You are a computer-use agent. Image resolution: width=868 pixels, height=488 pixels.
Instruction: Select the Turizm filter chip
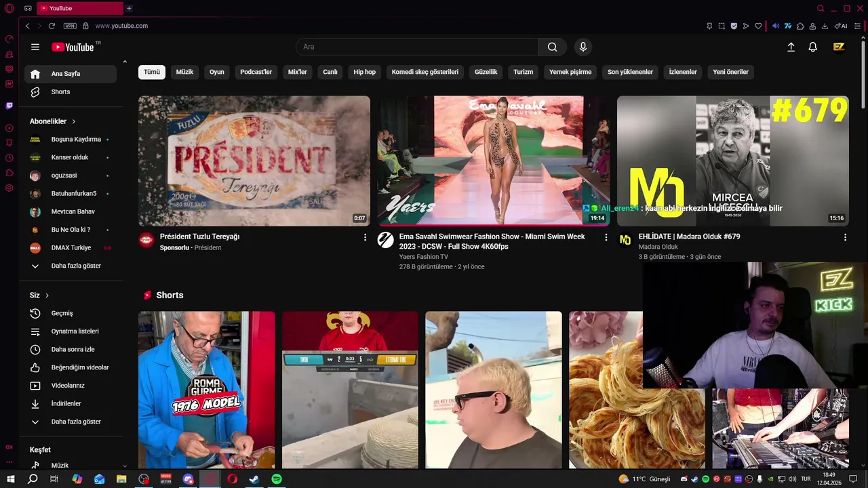(x=523, y=72)
